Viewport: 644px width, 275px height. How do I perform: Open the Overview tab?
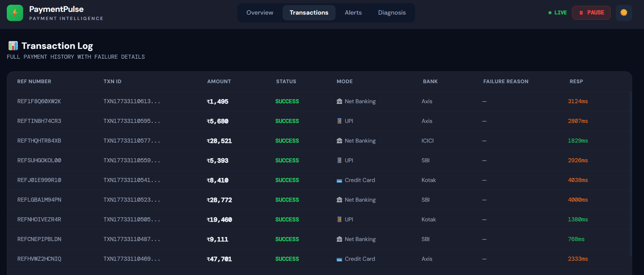[260, 13]
